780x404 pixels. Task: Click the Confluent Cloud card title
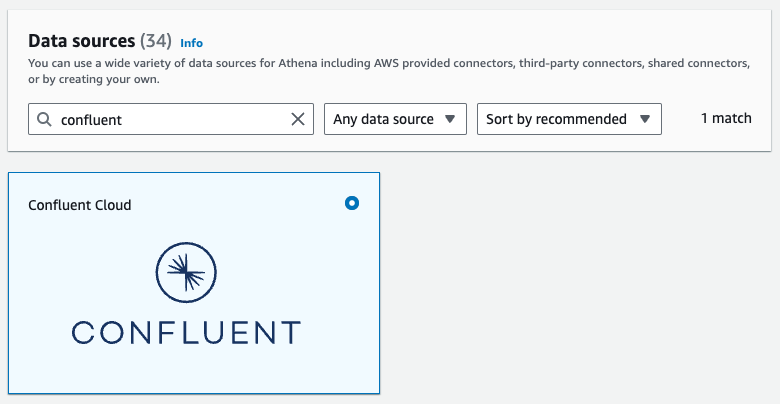80,205
